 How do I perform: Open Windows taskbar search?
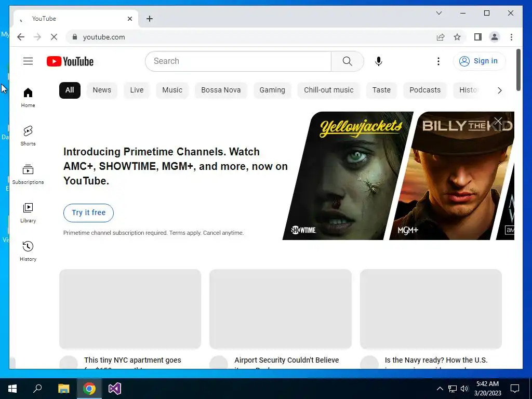point(37,389)
